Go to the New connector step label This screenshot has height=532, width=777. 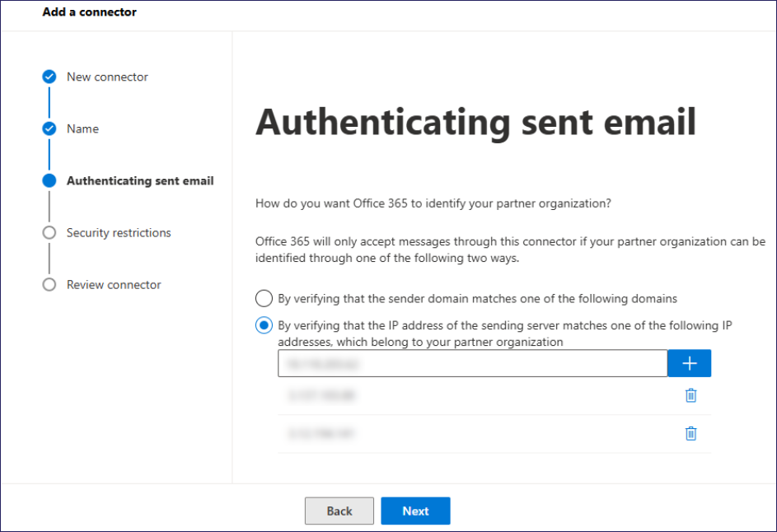point(107,77)
